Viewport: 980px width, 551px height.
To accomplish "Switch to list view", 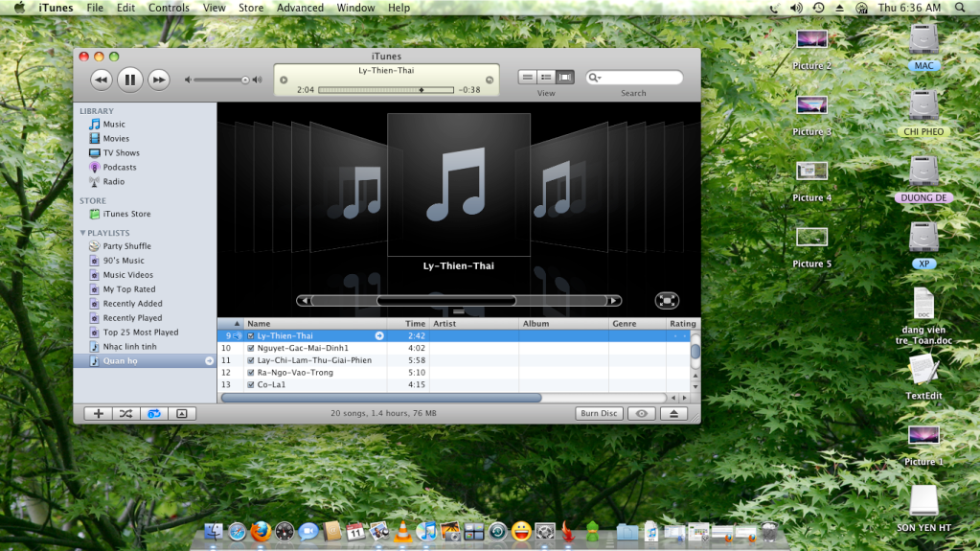I will pyautogui.click(x=528, y=77).
